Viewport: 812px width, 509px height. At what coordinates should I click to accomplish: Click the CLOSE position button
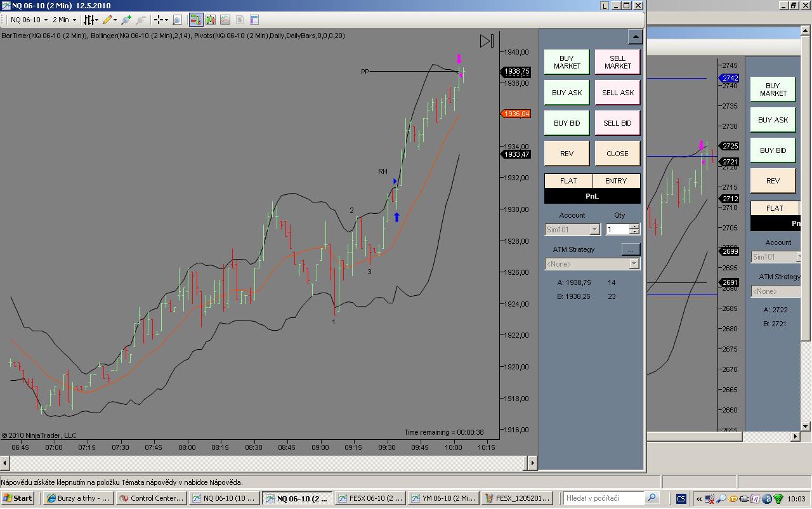618,154
